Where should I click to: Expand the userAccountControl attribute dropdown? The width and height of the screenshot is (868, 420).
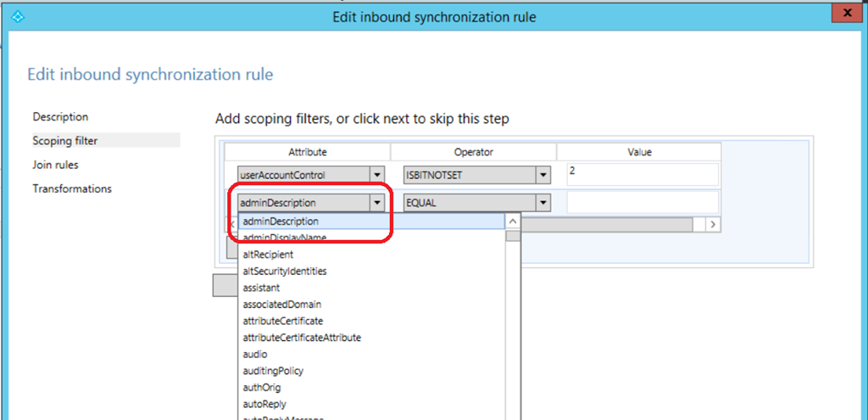(376, 175)
